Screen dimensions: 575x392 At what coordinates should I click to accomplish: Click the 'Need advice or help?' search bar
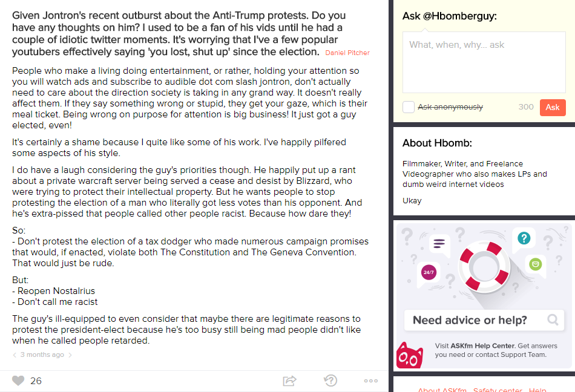[x=484, y=320]
